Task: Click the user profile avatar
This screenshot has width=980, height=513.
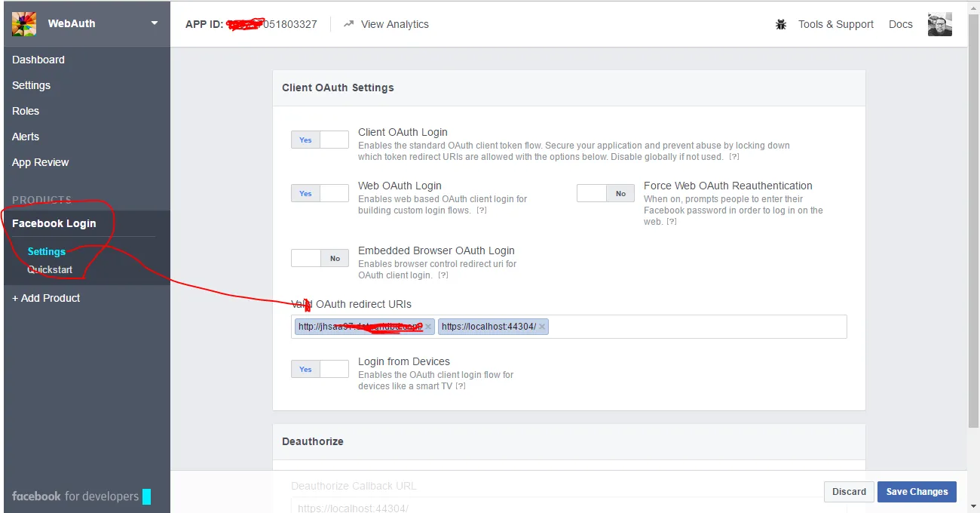Action: [x=939, y=24]
